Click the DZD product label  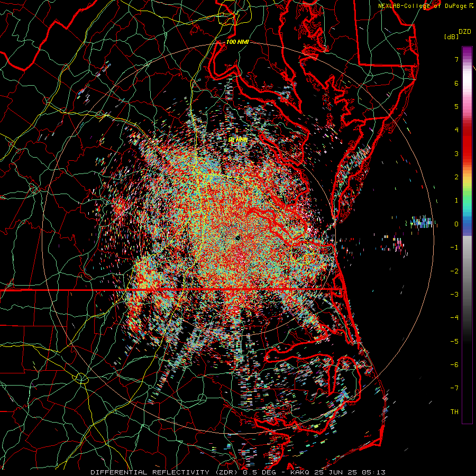pos(465,31)
